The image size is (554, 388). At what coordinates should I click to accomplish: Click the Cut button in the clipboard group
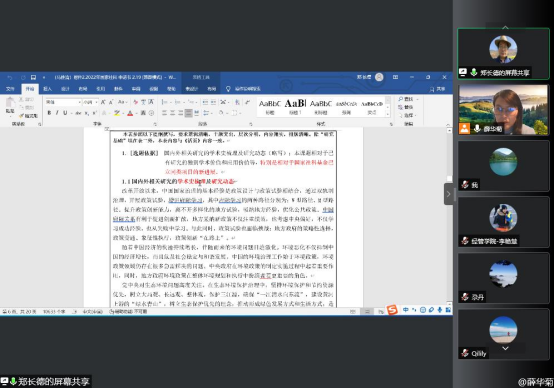(x=27, y=99)
